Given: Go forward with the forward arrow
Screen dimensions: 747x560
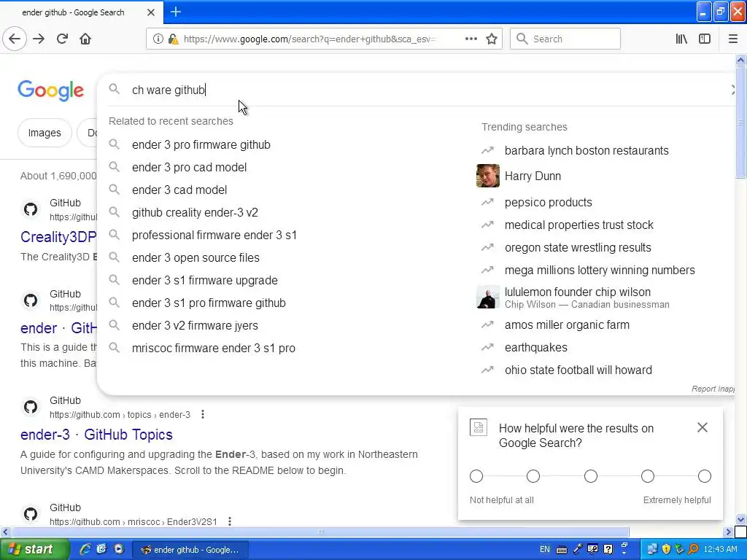Looking at the screenshot, I should pos(39,39).
